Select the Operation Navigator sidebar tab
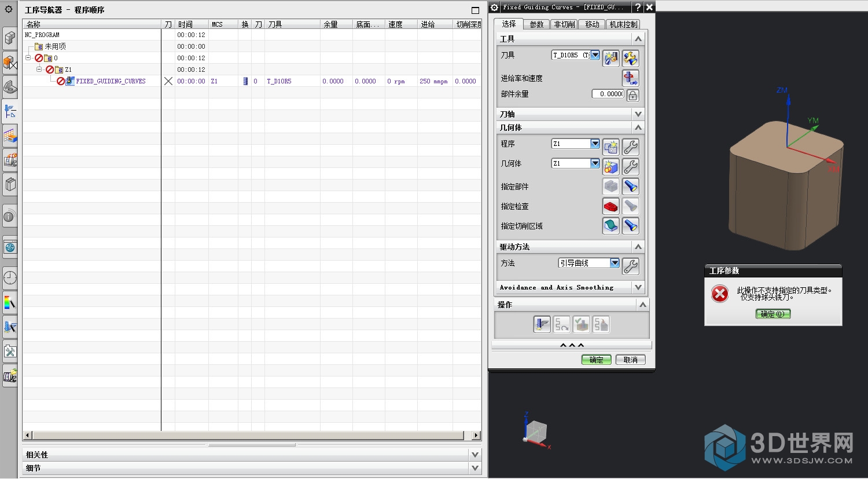This screenshot has height=479, width=868. pyautogui.click(x=10, y=111)
